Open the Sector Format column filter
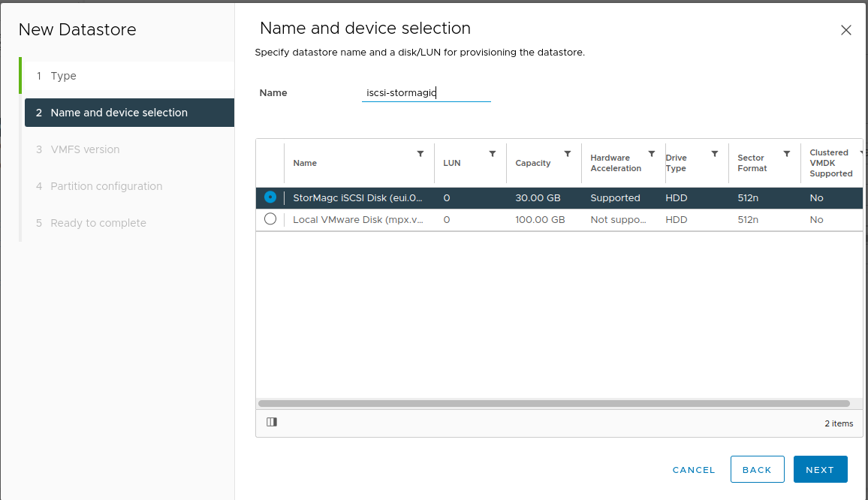 click(787, 154)
